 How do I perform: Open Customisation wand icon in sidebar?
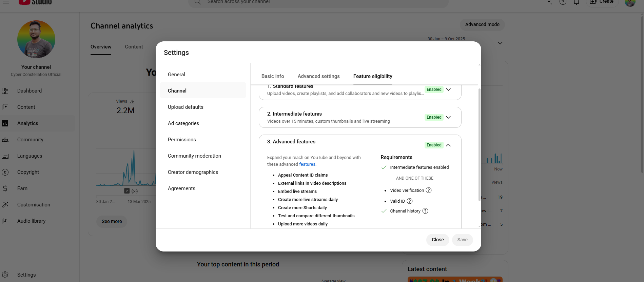point(5,205)
